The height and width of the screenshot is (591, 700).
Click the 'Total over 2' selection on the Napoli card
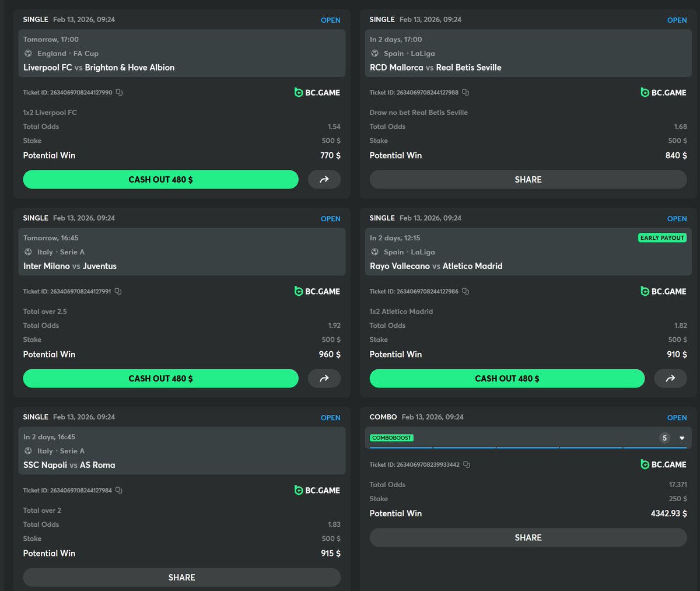(42, 510)
